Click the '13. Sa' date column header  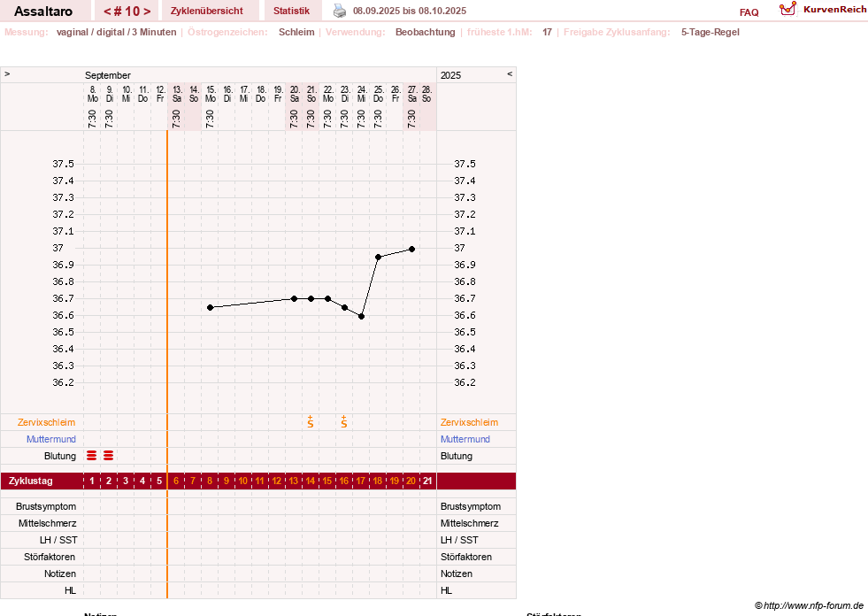177,94
